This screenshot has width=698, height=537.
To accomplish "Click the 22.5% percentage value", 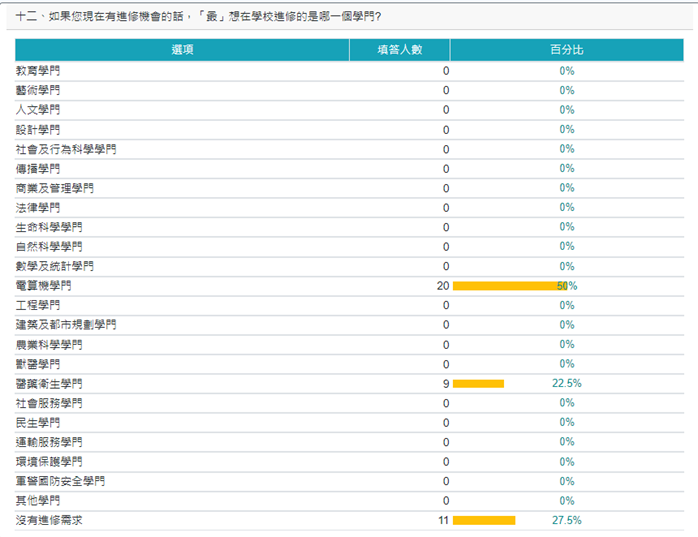I will coord(566,383).
